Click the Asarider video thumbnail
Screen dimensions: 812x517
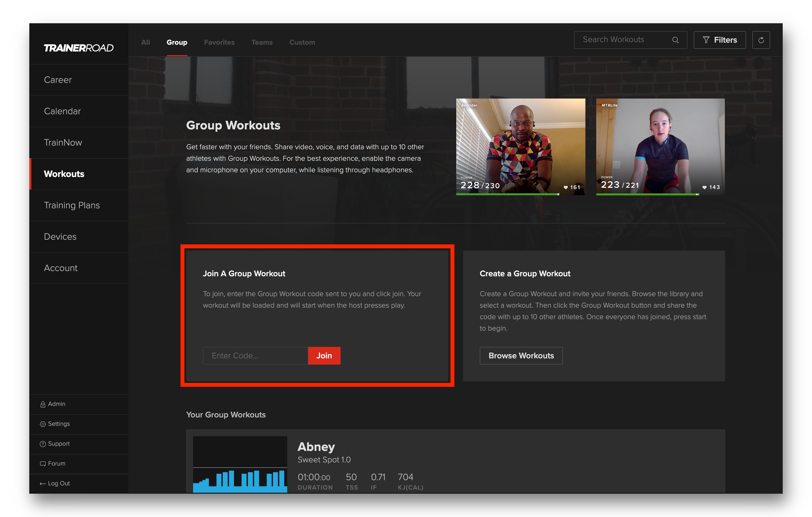coord(521,147)
